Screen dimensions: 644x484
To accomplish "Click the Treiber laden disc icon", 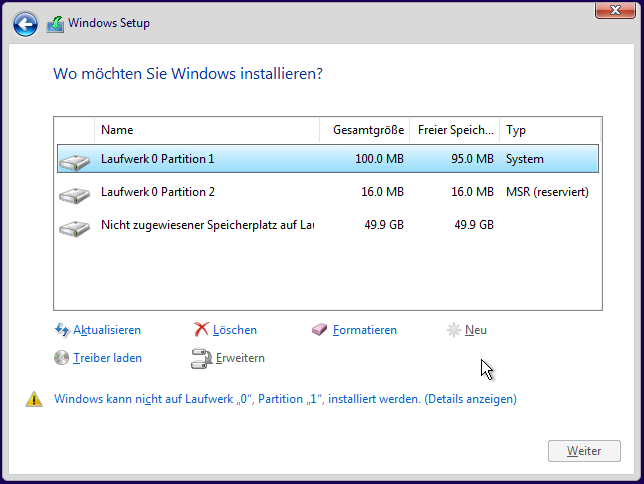I will coord(61,357).
